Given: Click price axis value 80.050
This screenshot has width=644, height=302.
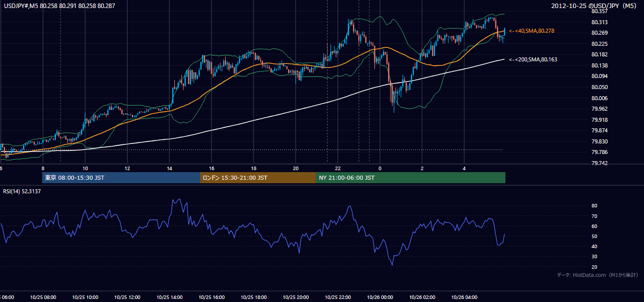Looking at the screenshot, I should [600, 87].
